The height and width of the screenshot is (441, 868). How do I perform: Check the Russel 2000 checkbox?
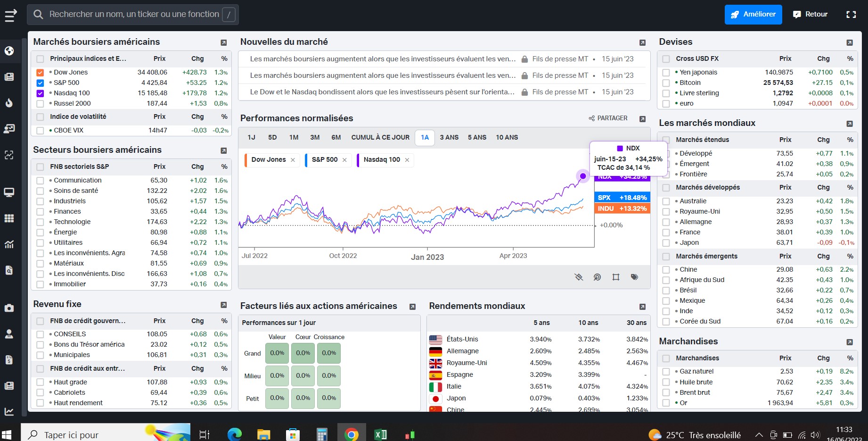40,104
